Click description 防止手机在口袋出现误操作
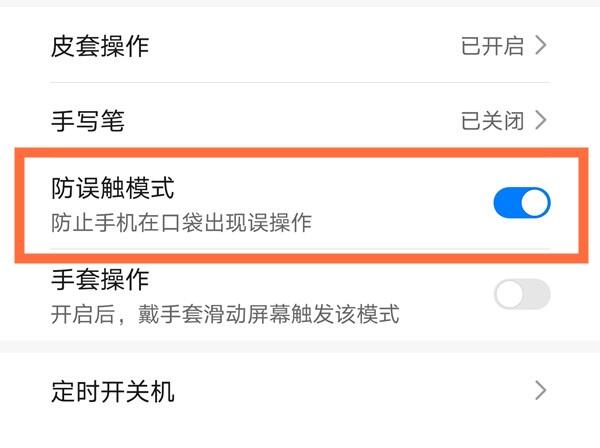600x448 pixels. (182, 221)
